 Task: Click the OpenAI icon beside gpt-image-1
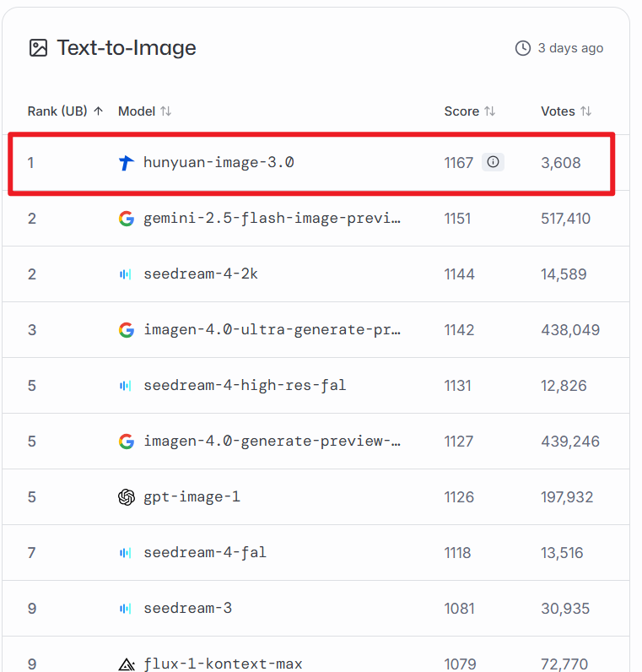(x=127, y=497)
